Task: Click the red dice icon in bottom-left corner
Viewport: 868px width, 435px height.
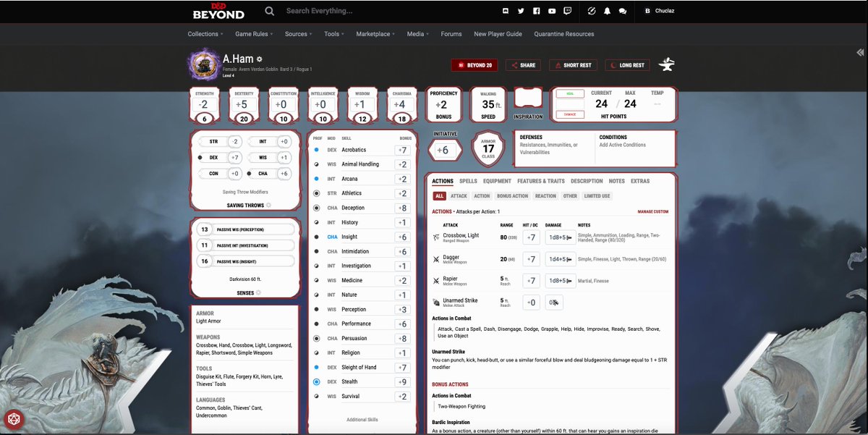Action: pos(13,420)
